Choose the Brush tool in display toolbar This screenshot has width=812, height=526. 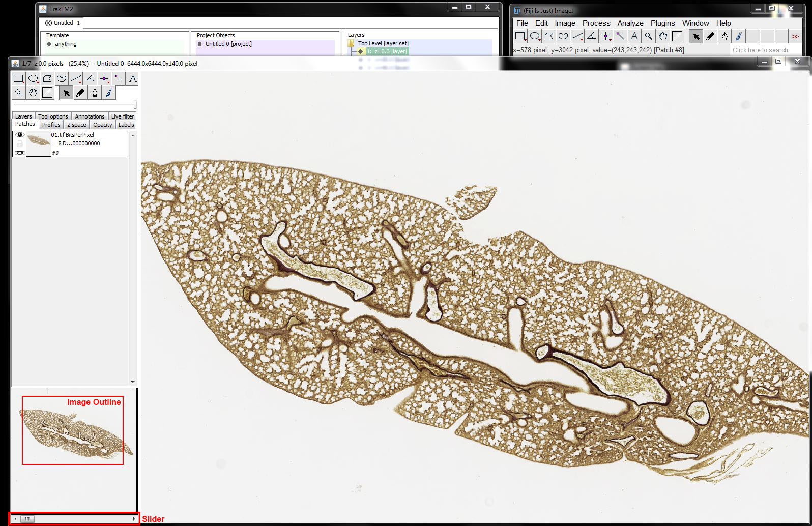[x=108, y=93]
